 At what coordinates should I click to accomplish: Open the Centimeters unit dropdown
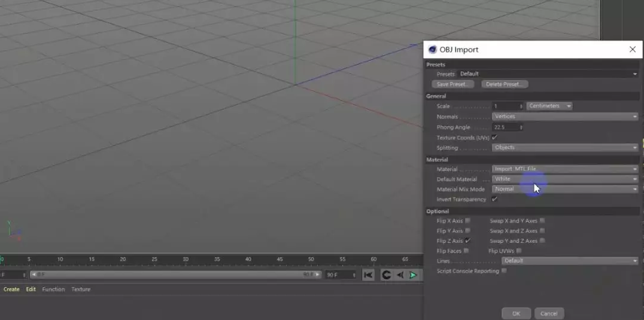[549, 106]
